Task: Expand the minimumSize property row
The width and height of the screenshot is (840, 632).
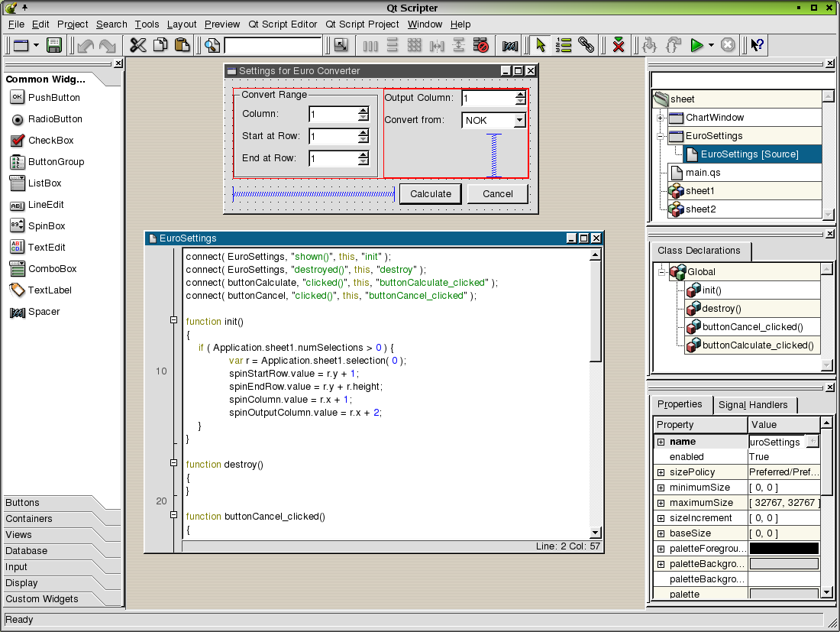Action: [661, 488]
